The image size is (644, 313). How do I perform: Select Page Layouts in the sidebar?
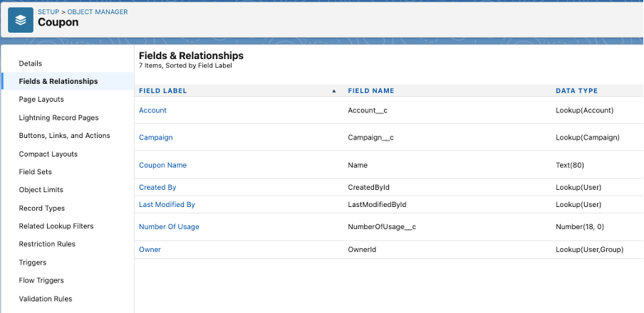[41, 100]
